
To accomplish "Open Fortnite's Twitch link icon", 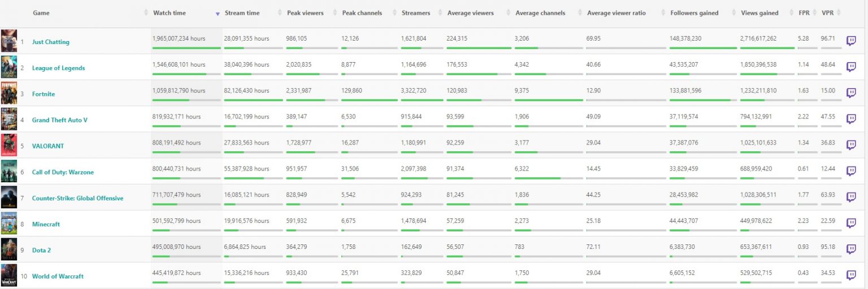I will point(851,93).
